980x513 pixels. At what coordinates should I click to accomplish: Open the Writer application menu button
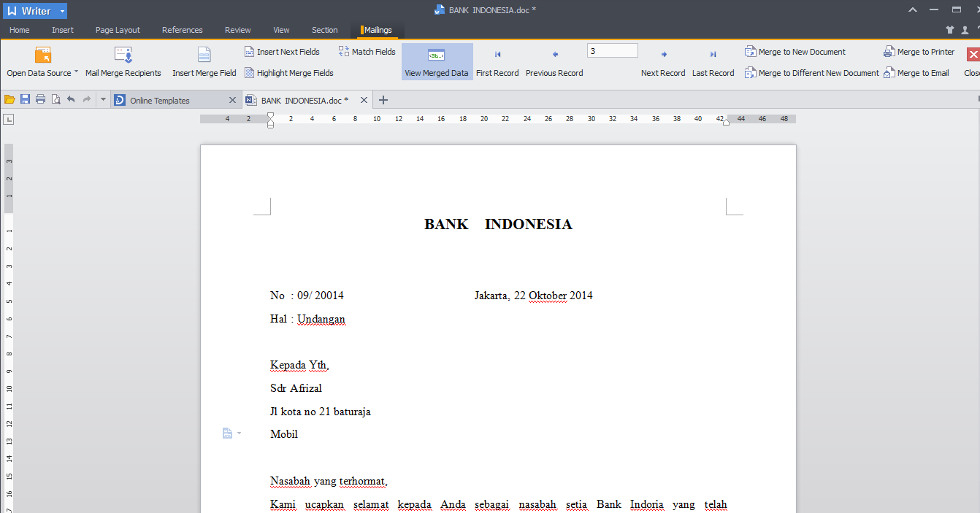tap(37, 11)
